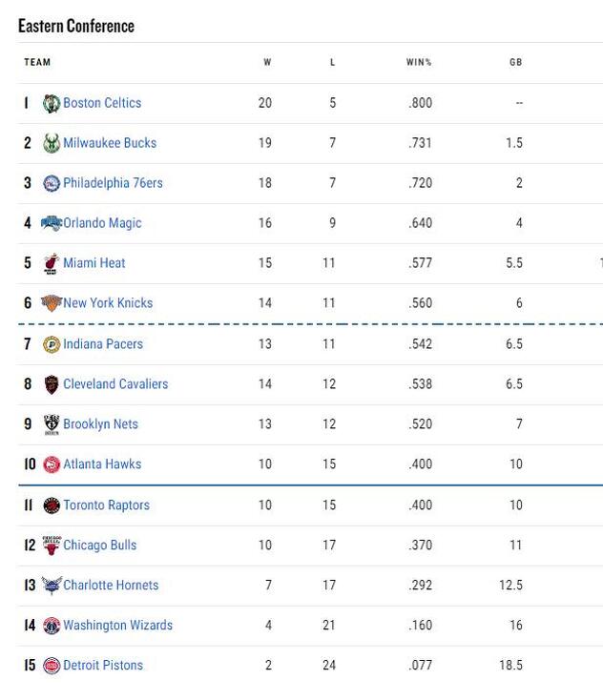Viewport: 603px width, 700px height.
Task: Click the Philadelphia 76ers logo
Action: click(x=52, y=183)
